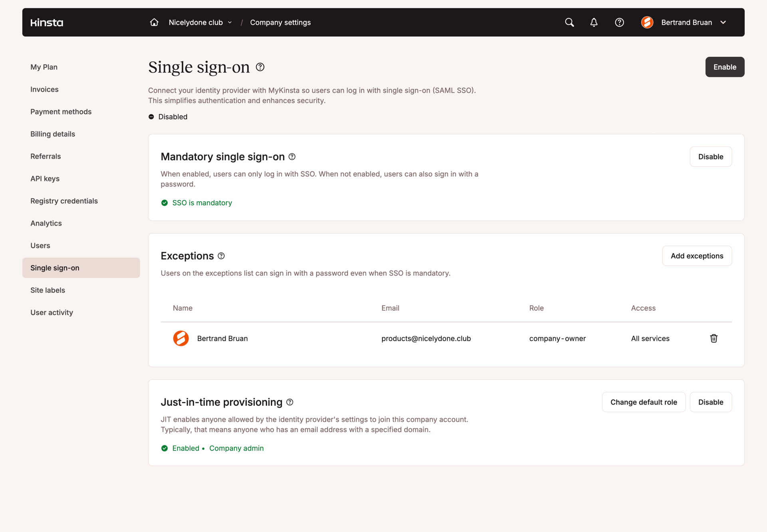Viewport: 767px width, 532px height.
Task: Open the notifications bell icon
Action: tap(594, 22)
